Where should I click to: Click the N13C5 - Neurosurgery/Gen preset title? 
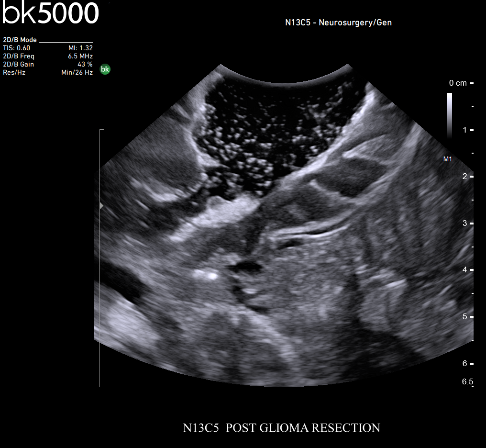click(338, 22)
